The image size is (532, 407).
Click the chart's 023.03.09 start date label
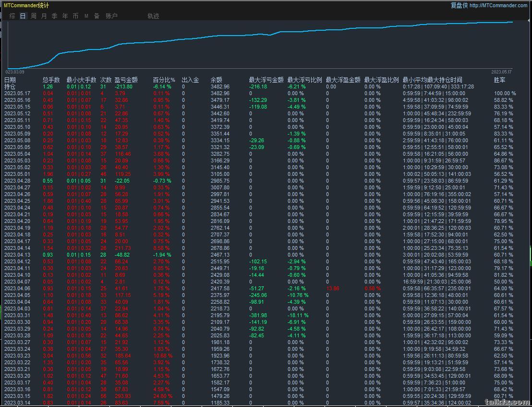(14, 72)
